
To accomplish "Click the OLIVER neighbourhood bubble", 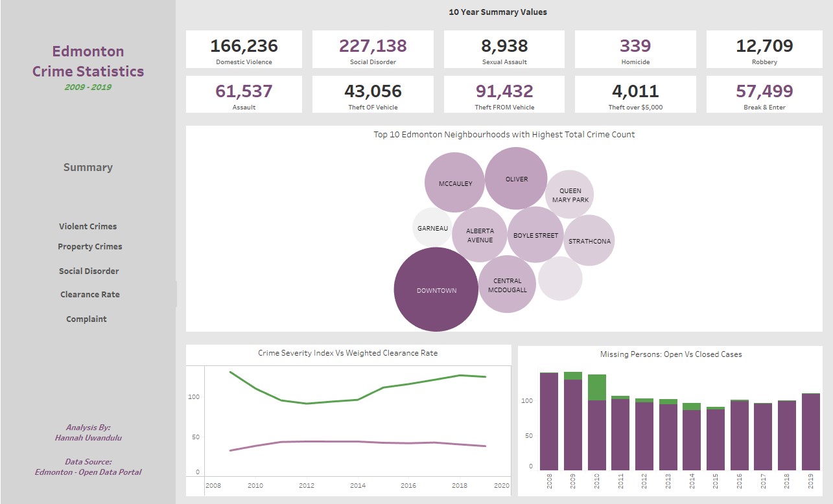I will (x=516, y=179).
